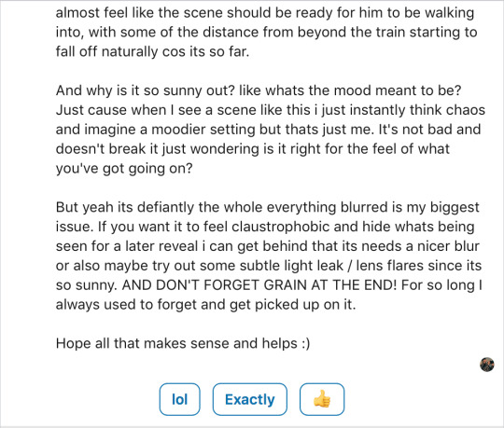Send the thumbs up emoji quick reply
Image resolution: width=504 pixels, height=428 pixels.
(322, 399)
